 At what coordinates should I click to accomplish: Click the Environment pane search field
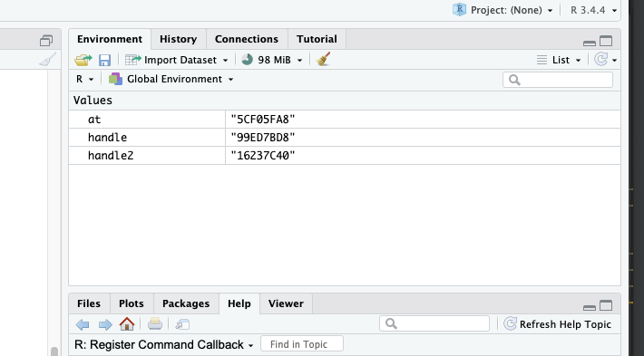point(558,80)
